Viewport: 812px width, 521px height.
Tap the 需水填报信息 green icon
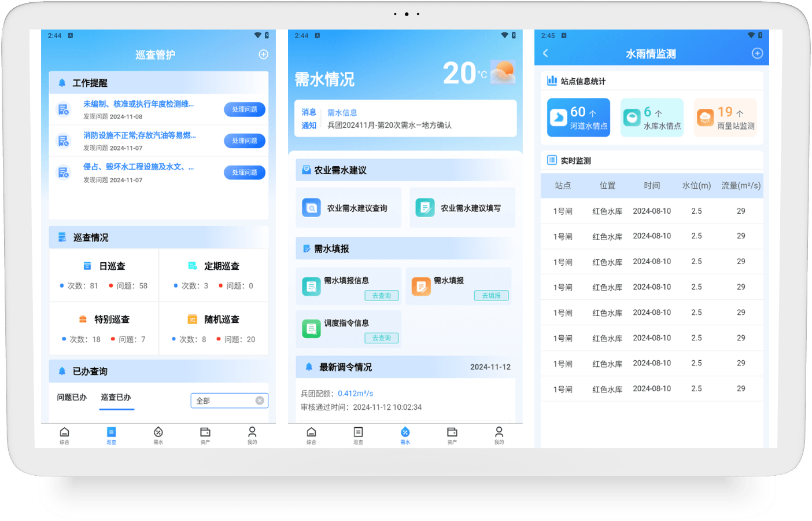point(311,287)
